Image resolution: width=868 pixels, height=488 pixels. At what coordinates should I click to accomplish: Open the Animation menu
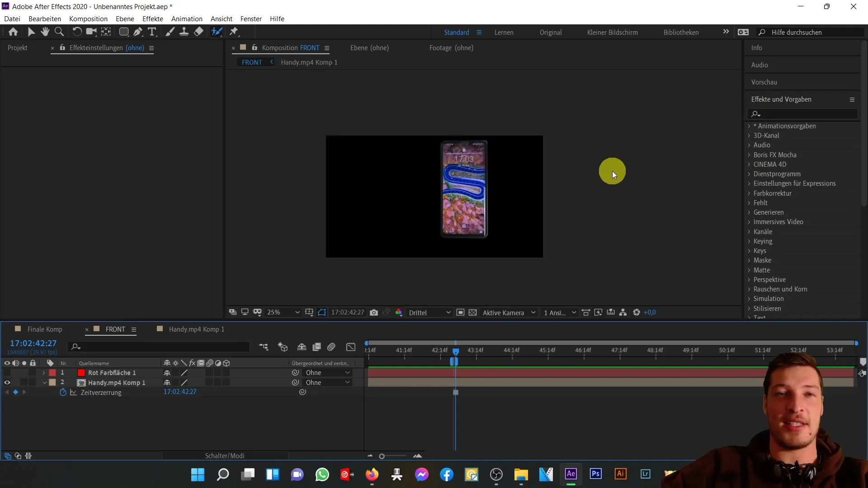pyautogui.click(x=187, y=19)
